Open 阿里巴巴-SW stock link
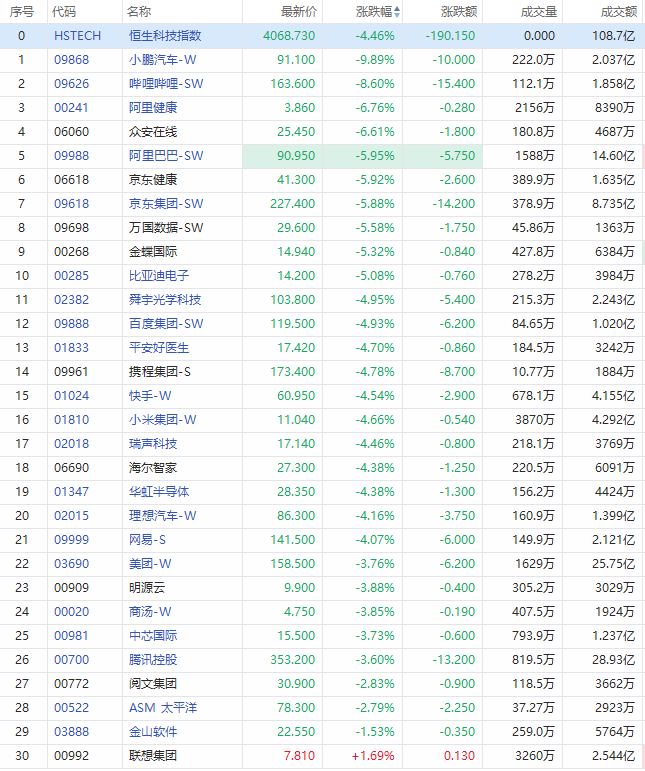 point(166,156)
